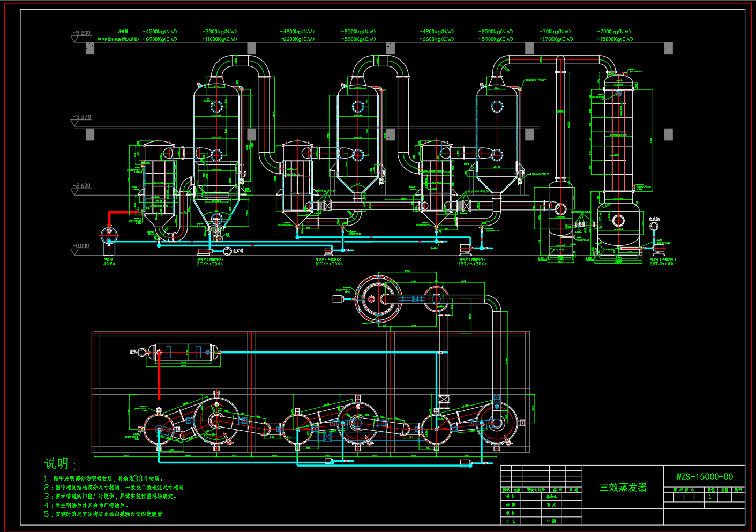Click the horizontal feed tank in plan view
This screenshot has width=756, height=532.
(x=183, y=352)
